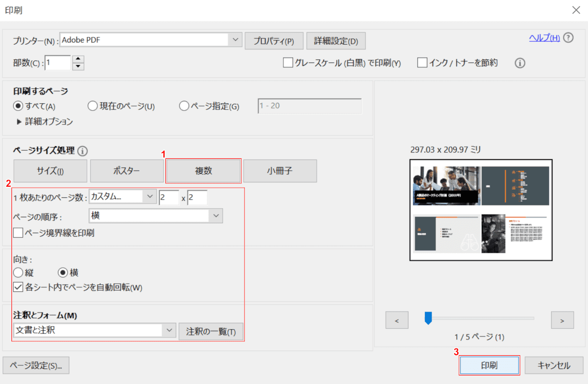Open printer プロパティ(P) button
Viewport: 588px width, 384px height.
[274, 41]
